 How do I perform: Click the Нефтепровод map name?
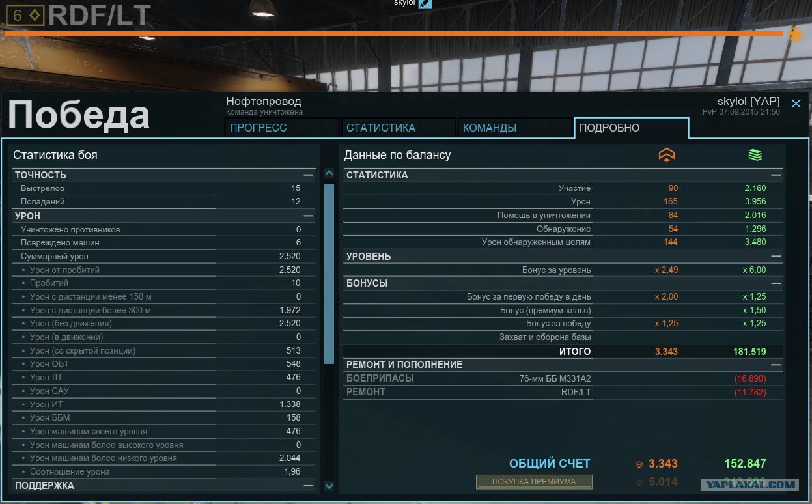coord(264,102)
